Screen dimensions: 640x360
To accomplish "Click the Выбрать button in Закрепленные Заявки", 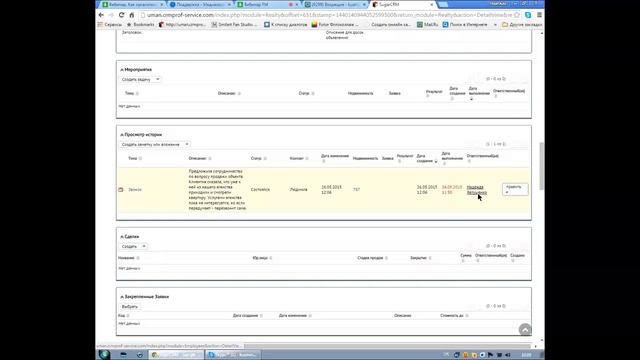I will coord(130,307).
